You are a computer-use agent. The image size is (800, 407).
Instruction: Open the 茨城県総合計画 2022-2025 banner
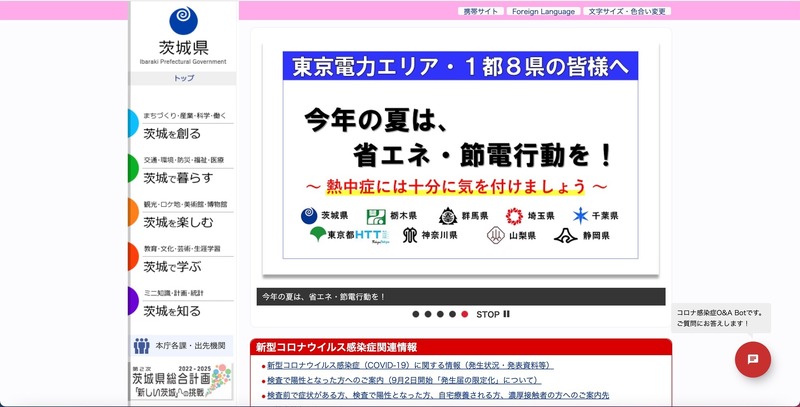183,382
